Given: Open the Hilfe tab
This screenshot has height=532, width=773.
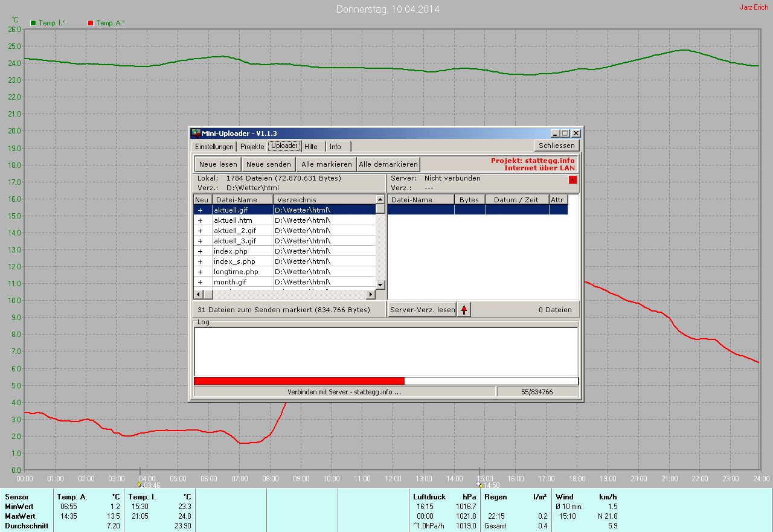Looking at the screenshot, I should (311, 147).
